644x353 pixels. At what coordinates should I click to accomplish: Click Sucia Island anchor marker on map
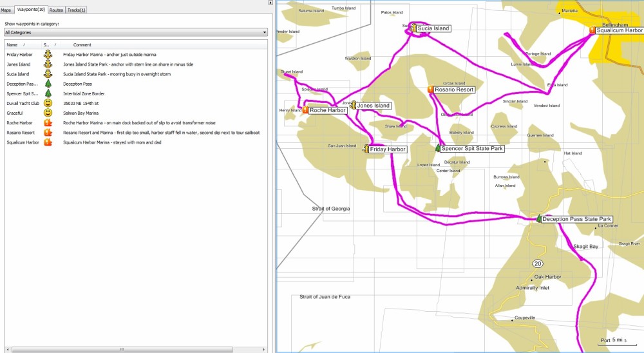(413, 28)
